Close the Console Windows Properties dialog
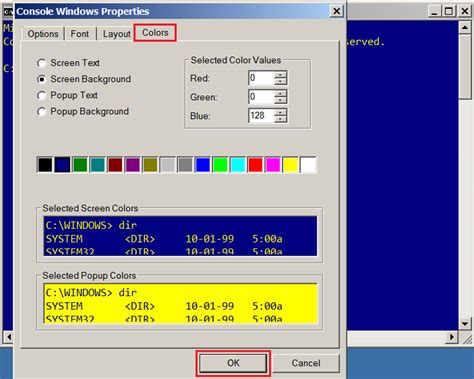The width and height of the screenshot is (474, 379). (x=337, y=11)
